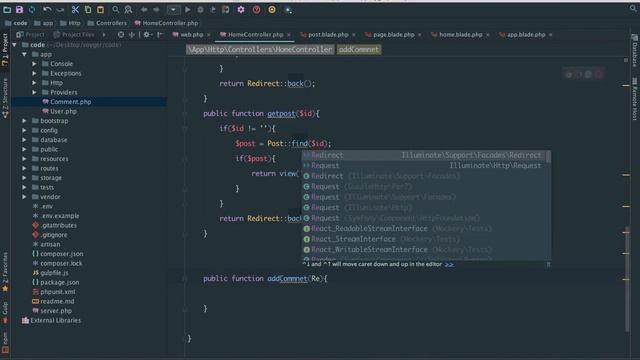Toggle the 2: Favorites tool window
The image size is (640, 360).
(5, 272)
